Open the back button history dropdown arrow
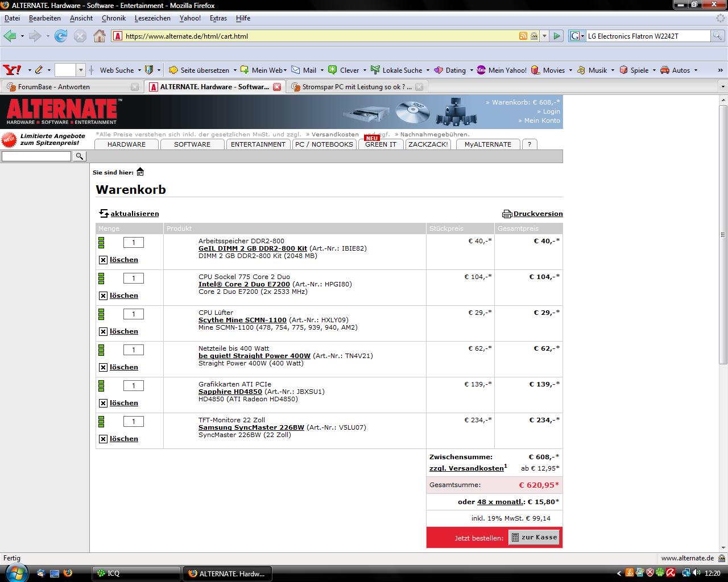The height and width of the screenshot is (582, 728). [x=22, y=36]
